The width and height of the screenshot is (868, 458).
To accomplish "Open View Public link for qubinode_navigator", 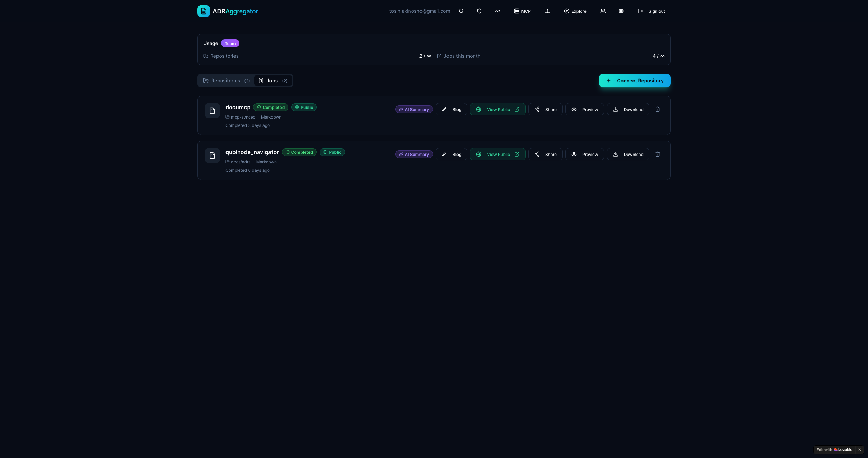I will 497,154.
